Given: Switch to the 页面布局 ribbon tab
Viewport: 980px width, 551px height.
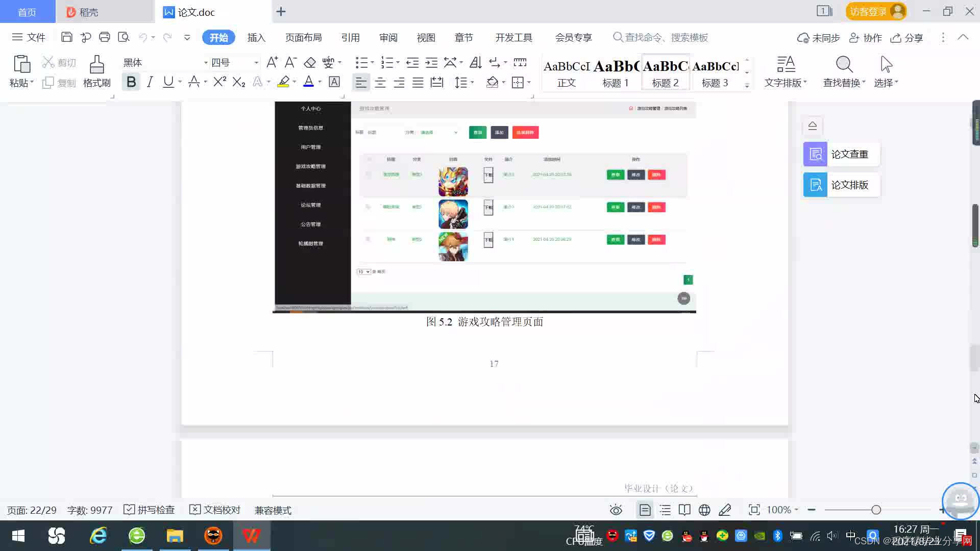Looking at the screenshot, I should point(303,38).
